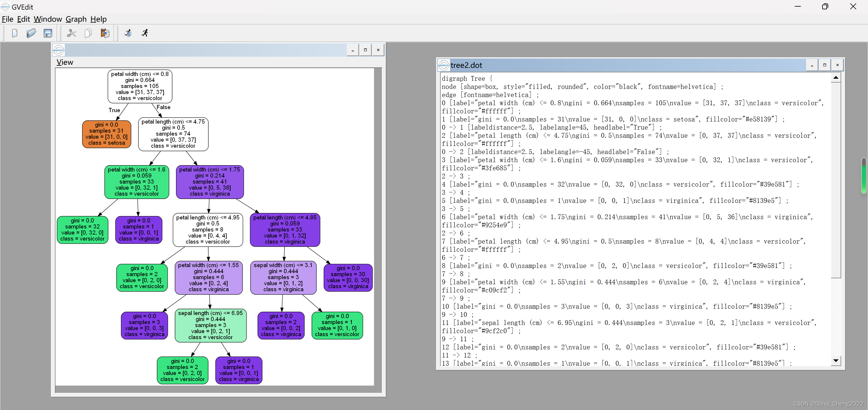Open the Graph menu
868x410 pixels.
[x=76, y=19]
